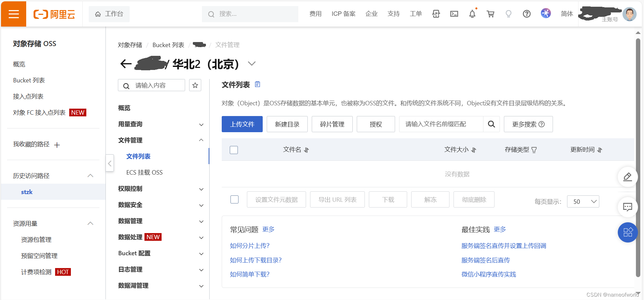Click the file name prefix search field
This screenshot has height=300, width=644.
pos(441,124)
